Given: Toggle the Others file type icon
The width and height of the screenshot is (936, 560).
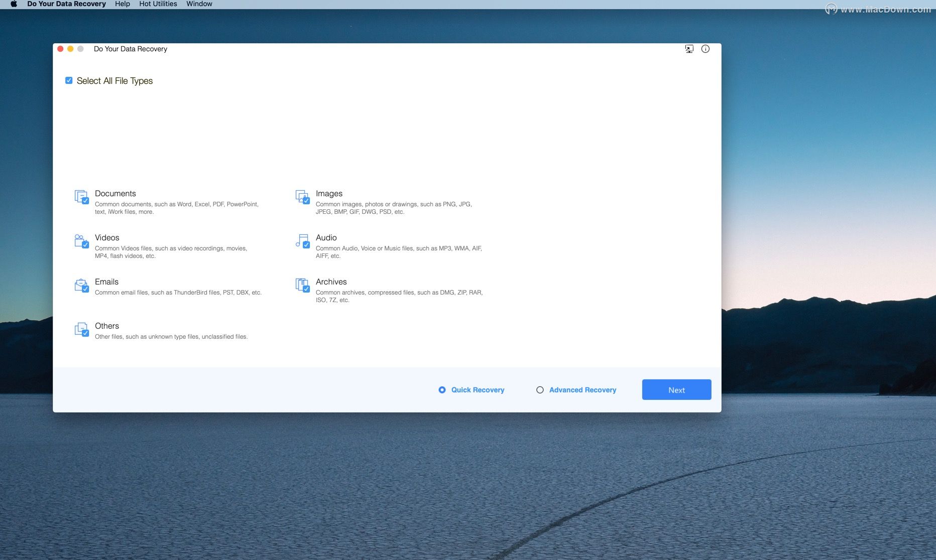Looking at the screenshot, I should click(81, 329).
